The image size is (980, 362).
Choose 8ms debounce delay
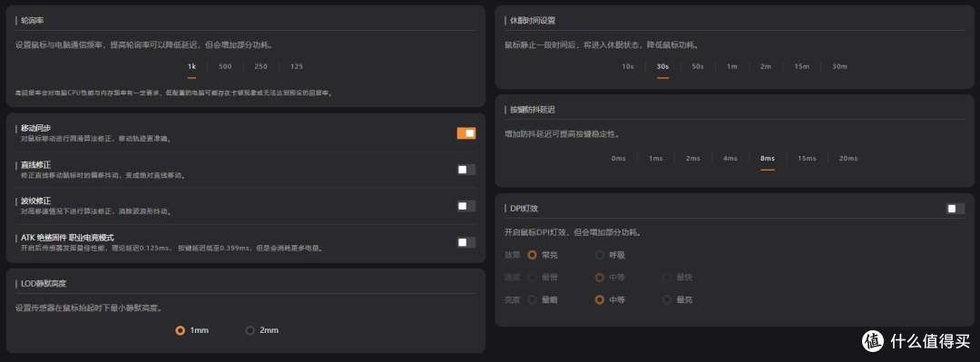(x=768, y=158)
